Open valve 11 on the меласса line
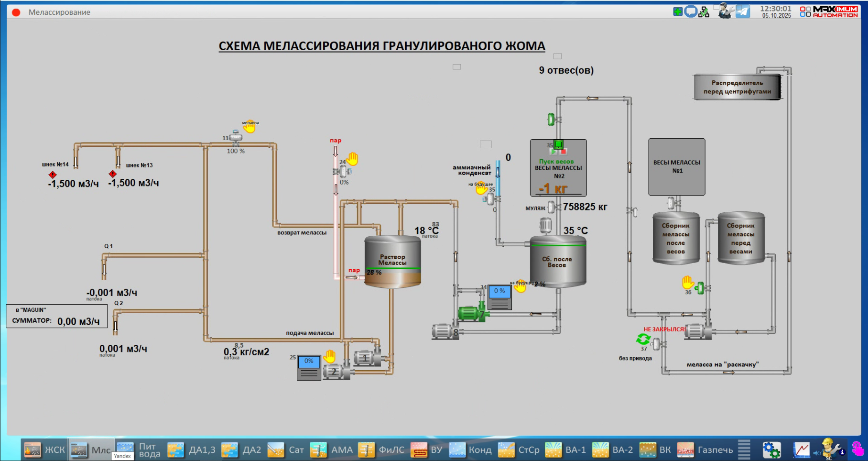 pos(235,138)
